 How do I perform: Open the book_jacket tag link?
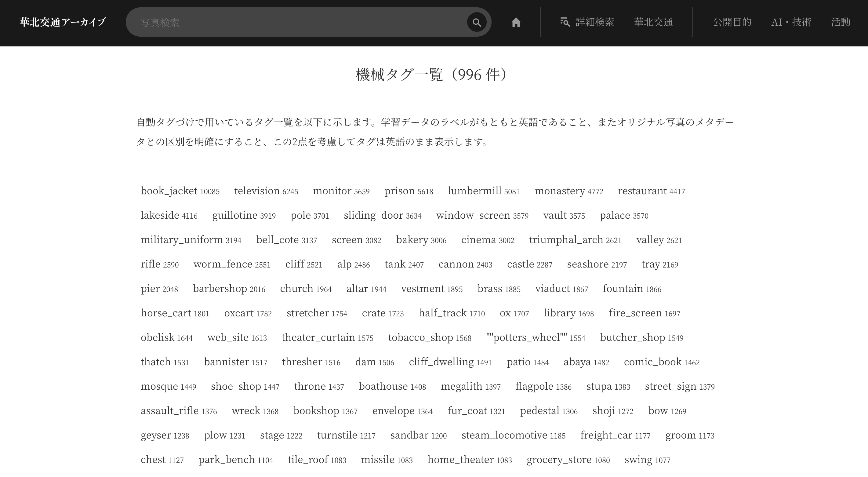[x=169, y=191]
